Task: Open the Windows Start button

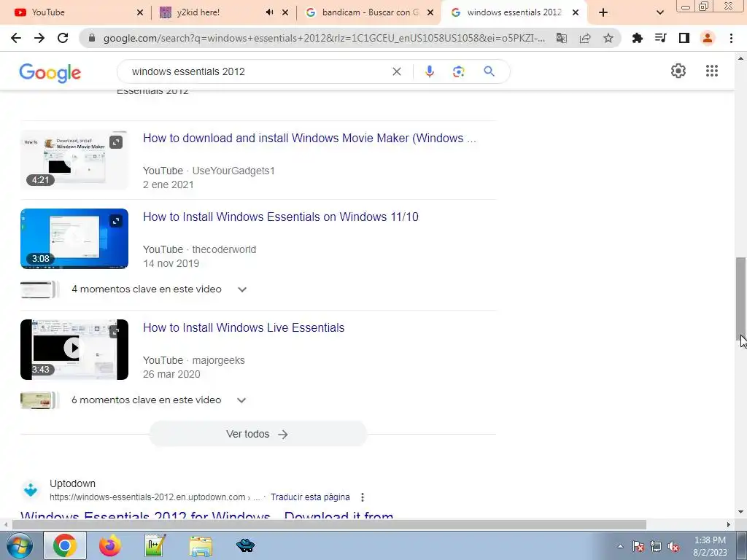Action: [x=19, y=545]
